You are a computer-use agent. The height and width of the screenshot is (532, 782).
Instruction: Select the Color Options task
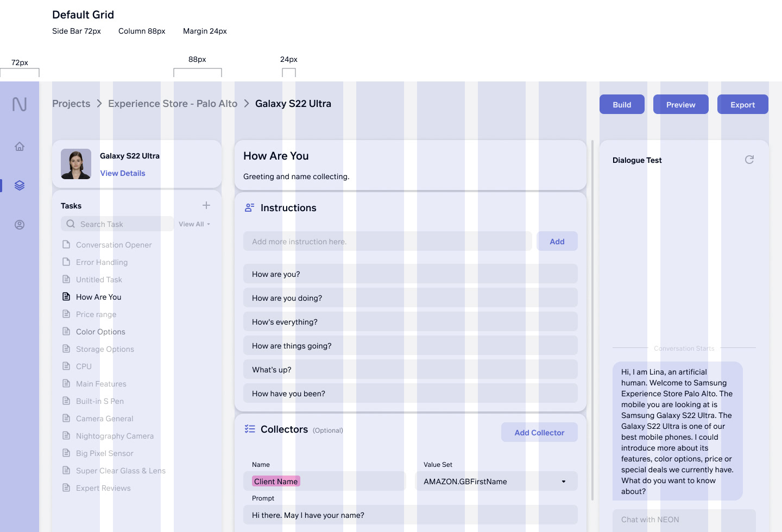100,332
